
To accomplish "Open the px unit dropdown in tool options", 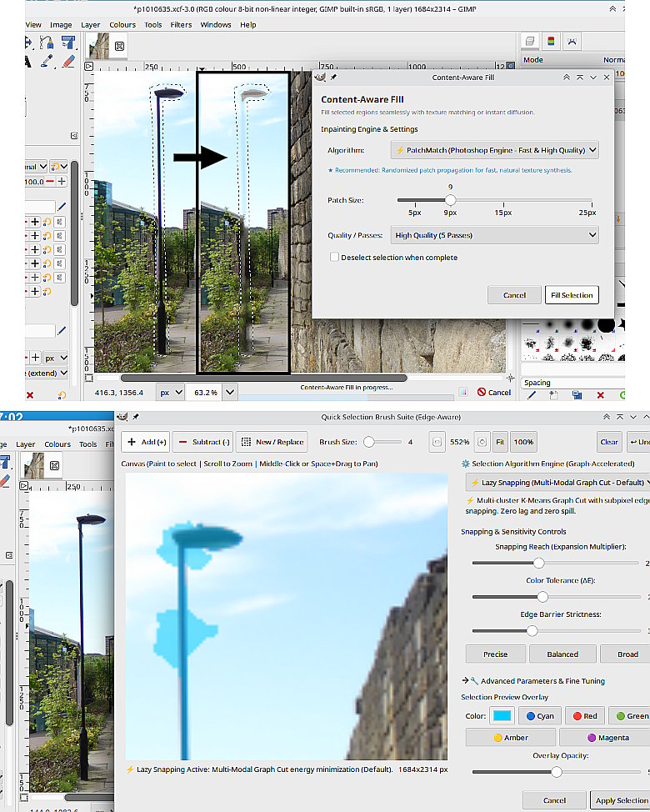I will pyautogui.click(x=56, y=358).
